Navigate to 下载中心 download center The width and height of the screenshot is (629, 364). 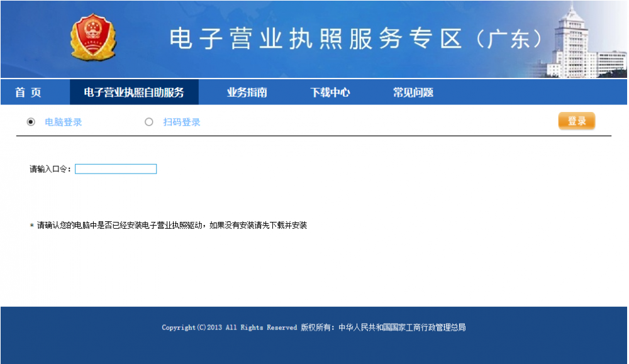330,92
